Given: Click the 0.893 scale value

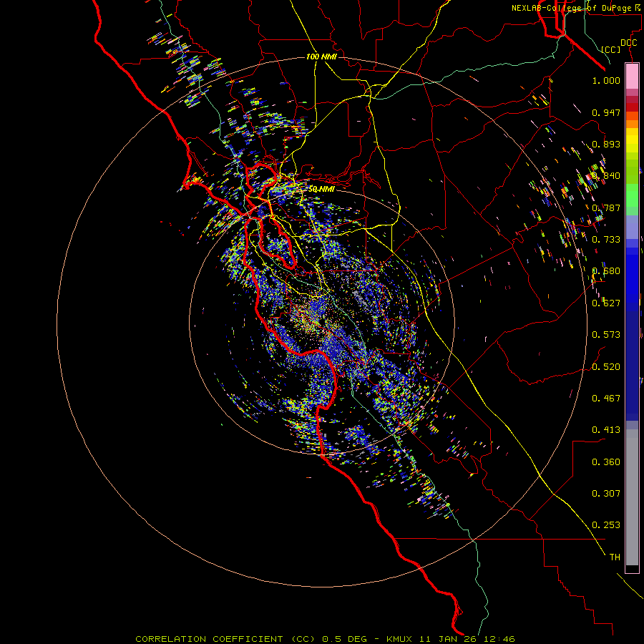Looking at the screenshot, I should [606, 144].
